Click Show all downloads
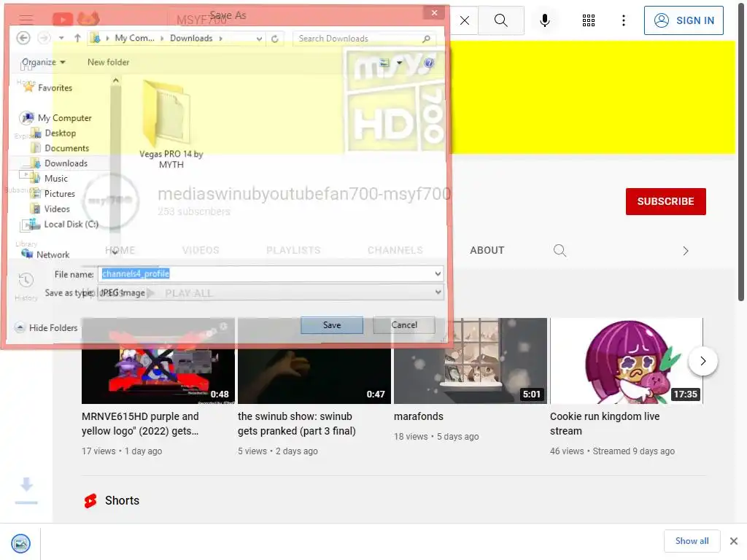Screen dimensions: 747x560 (692, 541)
